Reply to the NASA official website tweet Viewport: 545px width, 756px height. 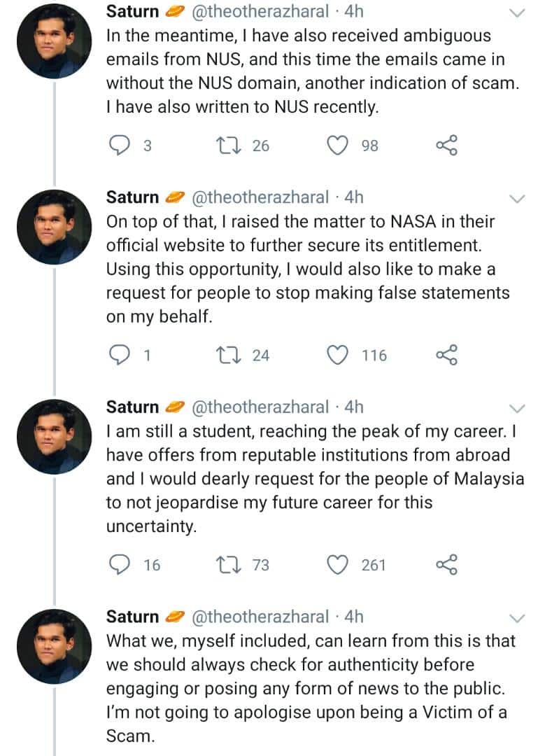[x=118, y=355]
